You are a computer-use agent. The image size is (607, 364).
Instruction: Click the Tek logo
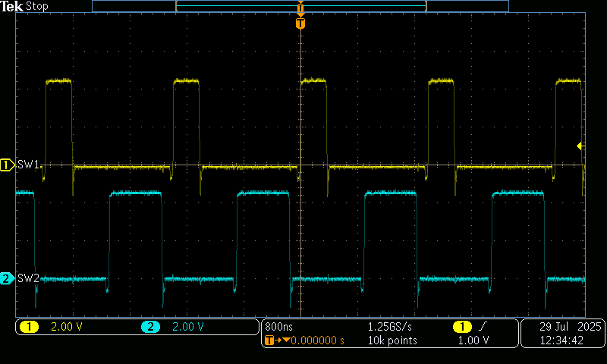(x=13, y=6)
